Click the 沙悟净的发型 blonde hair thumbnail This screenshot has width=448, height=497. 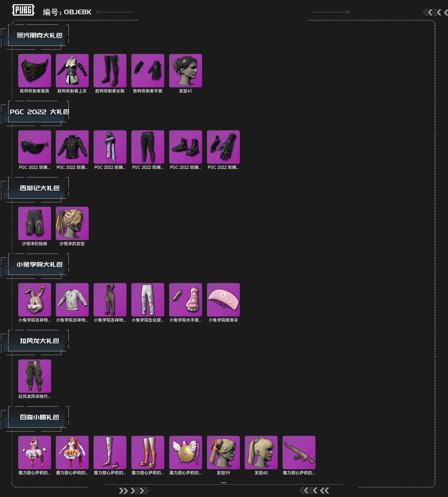72,223
